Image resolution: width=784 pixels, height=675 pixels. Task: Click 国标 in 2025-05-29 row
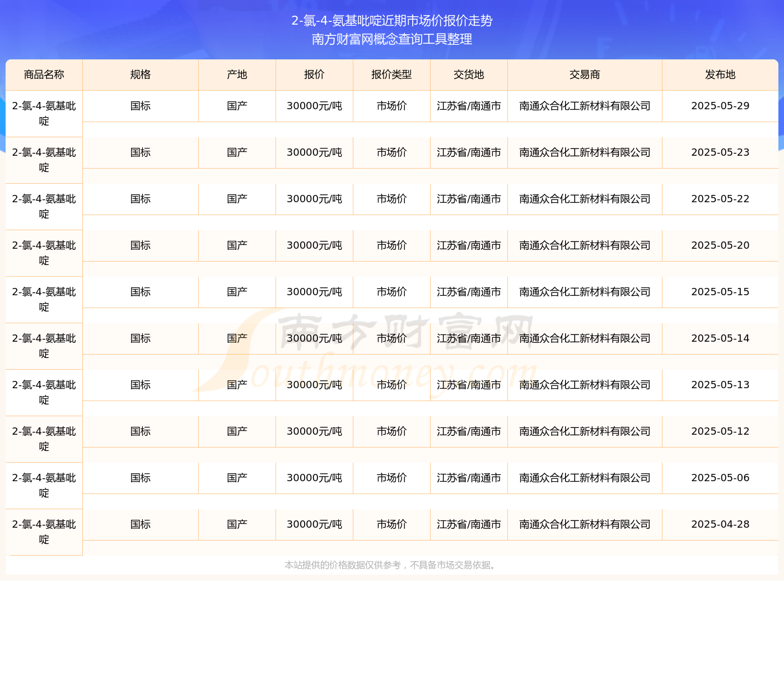coord(141,106)
